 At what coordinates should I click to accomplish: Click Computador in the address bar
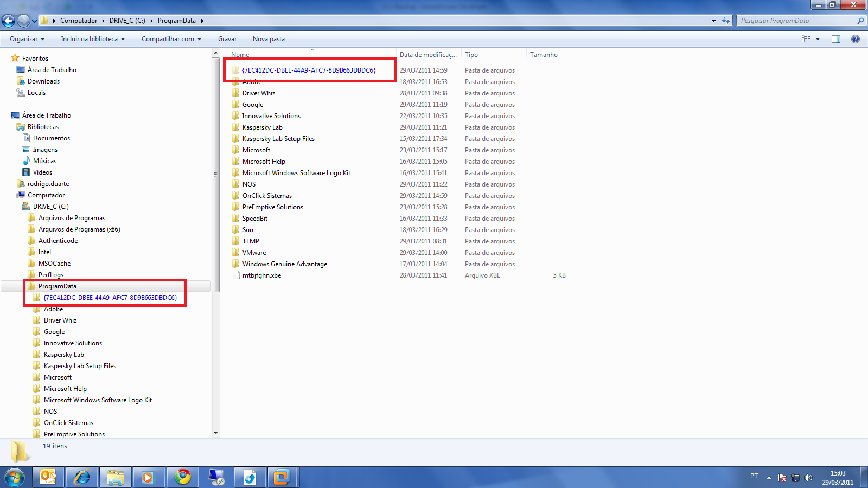coord(79,21)
